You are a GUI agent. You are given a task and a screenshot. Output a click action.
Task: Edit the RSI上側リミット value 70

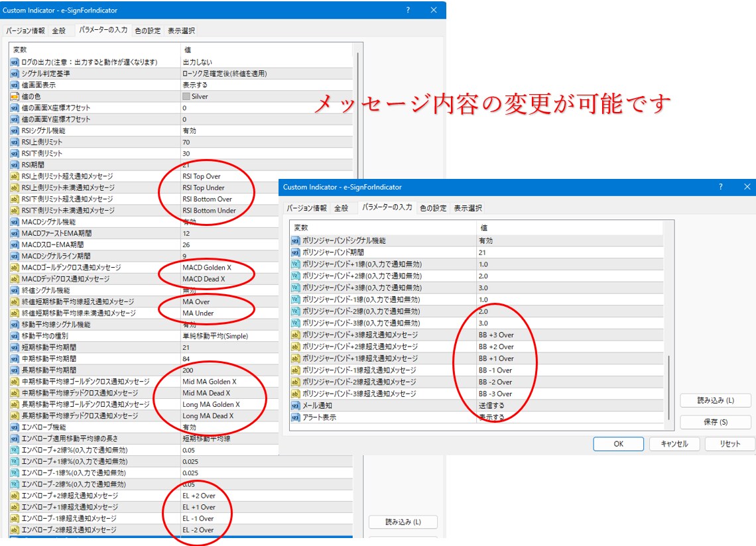click(x=266, y=142)
